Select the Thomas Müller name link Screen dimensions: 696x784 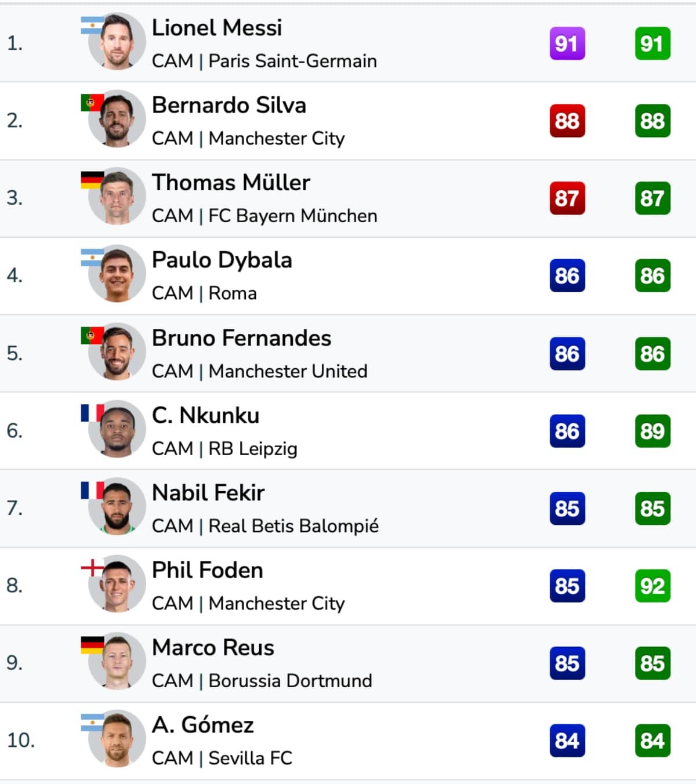point(231,182)
